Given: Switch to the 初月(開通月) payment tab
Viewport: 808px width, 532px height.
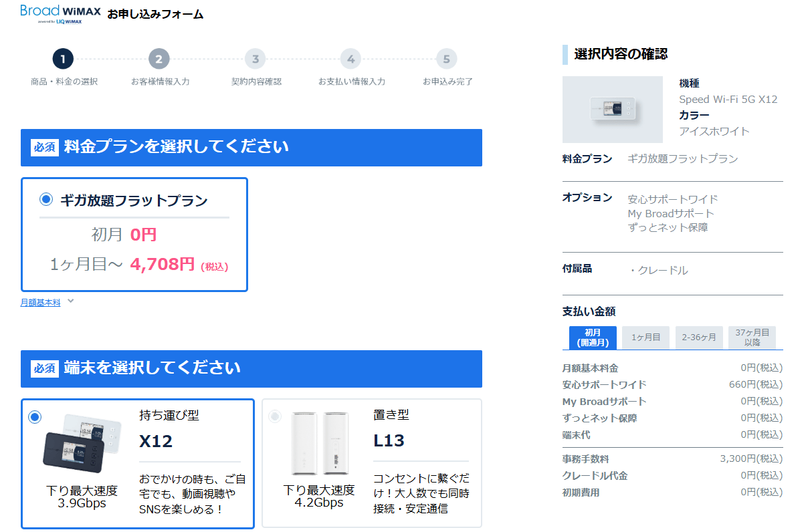Looking at the screenshot, I should coord(593,338).
